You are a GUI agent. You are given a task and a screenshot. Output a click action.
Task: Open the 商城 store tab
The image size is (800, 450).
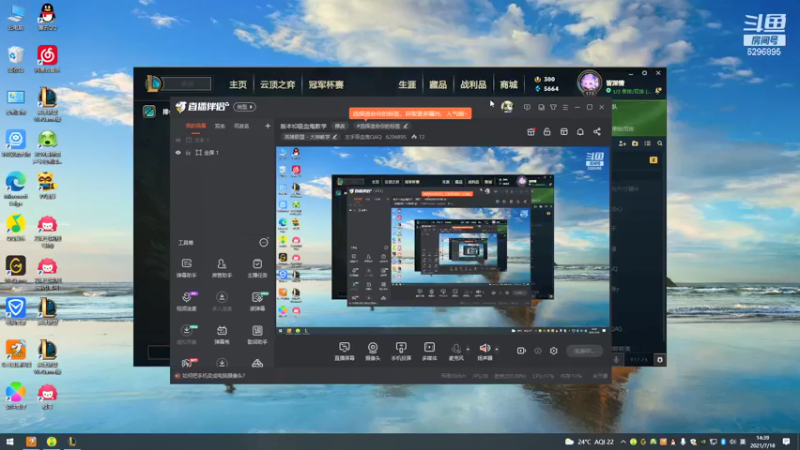point(509,85)
